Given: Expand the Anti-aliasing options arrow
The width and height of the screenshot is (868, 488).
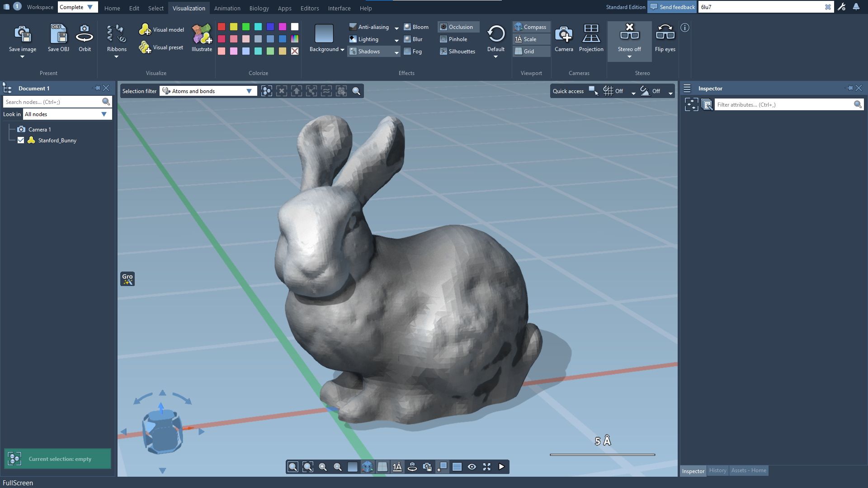Looking at the screenshot, I should pyautogui.click(x=396, y=28).
